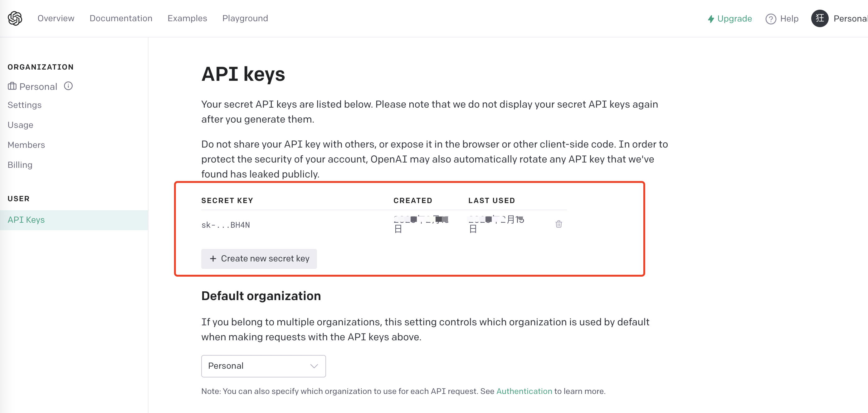
Task: Click the plus icon for new secret key
Action: pos(213,258)
